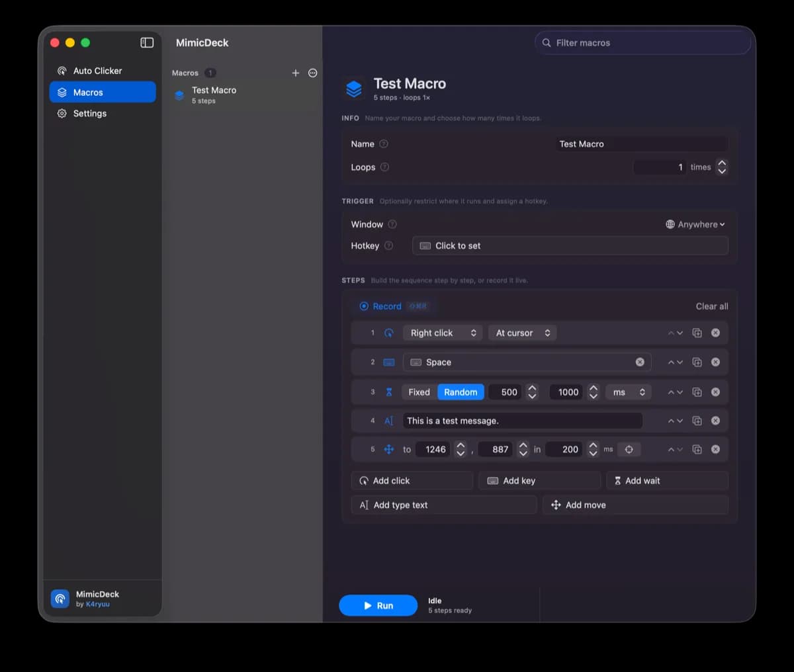Duplicate step 1 right click

[x=697, y=333]
